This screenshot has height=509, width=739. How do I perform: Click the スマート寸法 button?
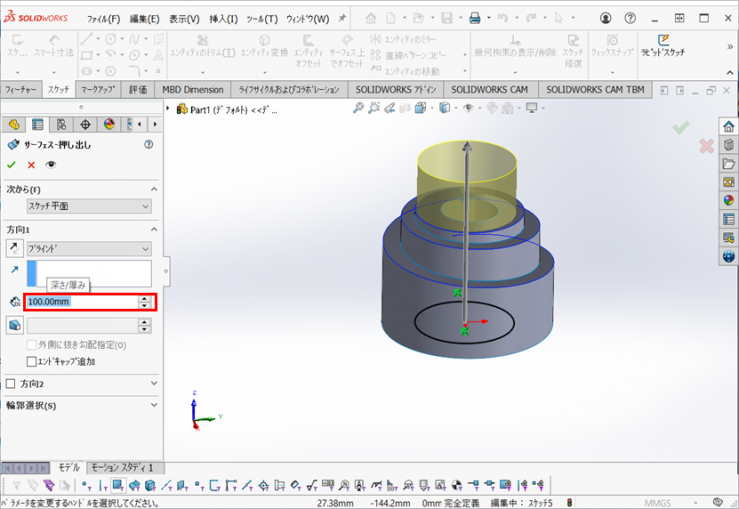pyautogui.click(x=53, y=44)
